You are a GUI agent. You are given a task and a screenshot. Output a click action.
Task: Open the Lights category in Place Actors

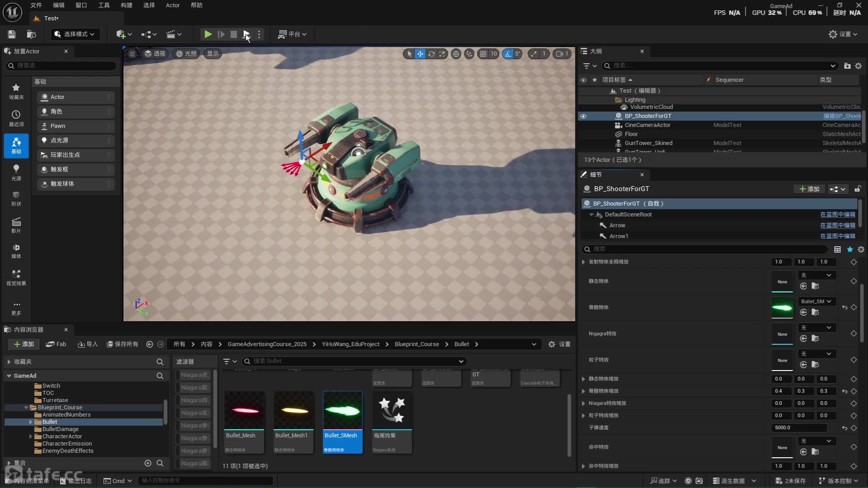16,172
